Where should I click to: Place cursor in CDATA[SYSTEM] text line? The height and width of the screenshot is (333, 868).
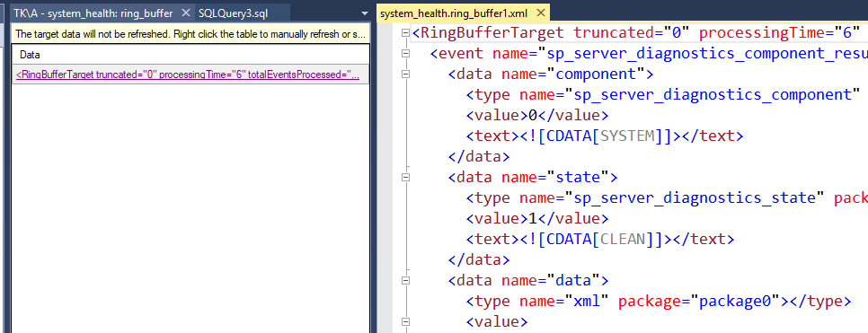tap(605, 136)
